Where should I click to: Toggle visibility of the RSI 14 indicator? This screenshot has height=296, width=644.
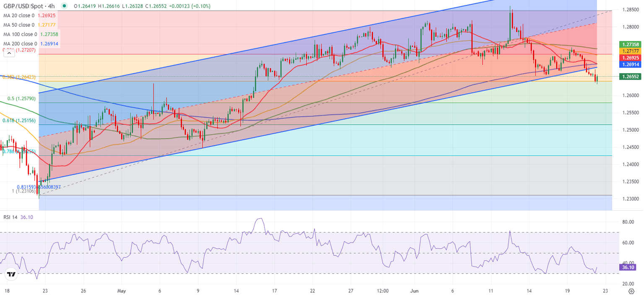pos(11,217)
